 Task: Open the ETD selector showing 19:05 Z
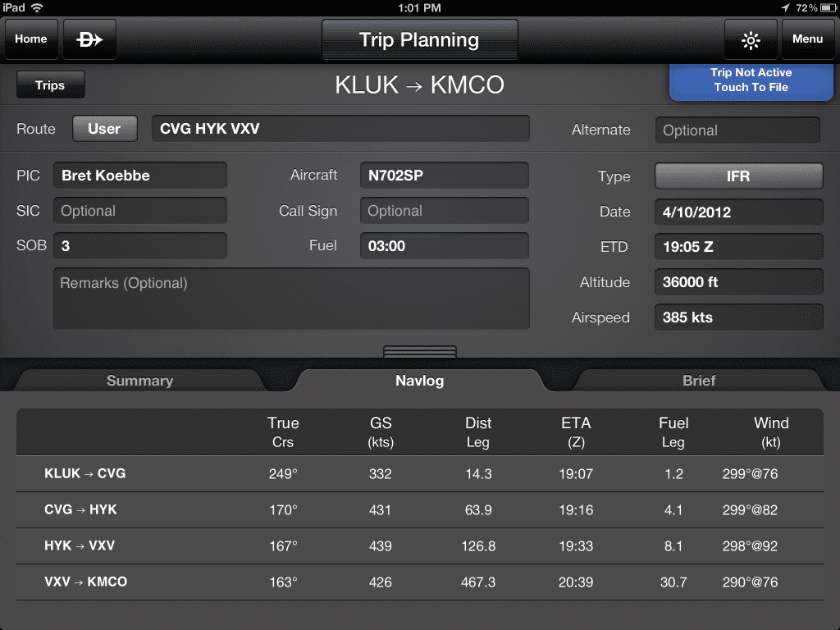pyautogui.click(x=737, y=246)
